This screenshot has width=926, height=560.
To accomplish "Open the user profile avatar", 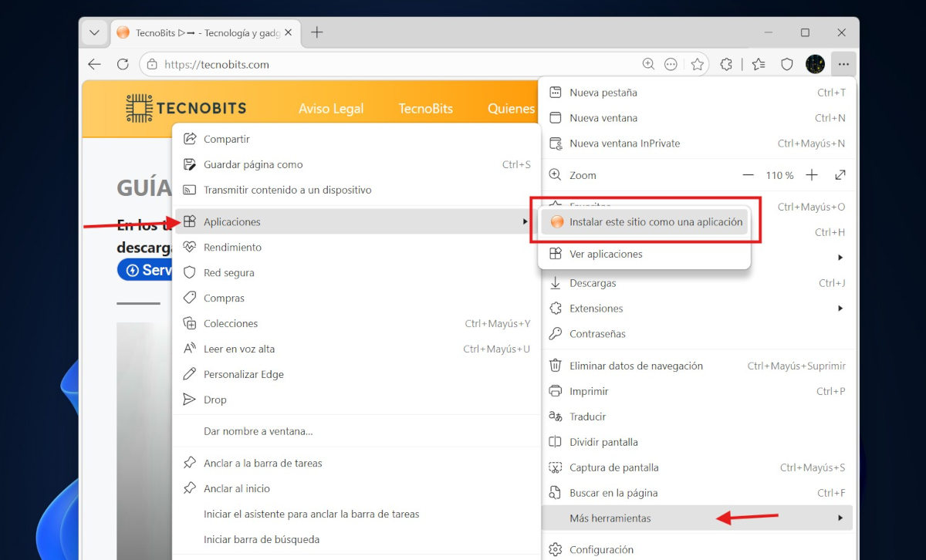I will (815, 65).
